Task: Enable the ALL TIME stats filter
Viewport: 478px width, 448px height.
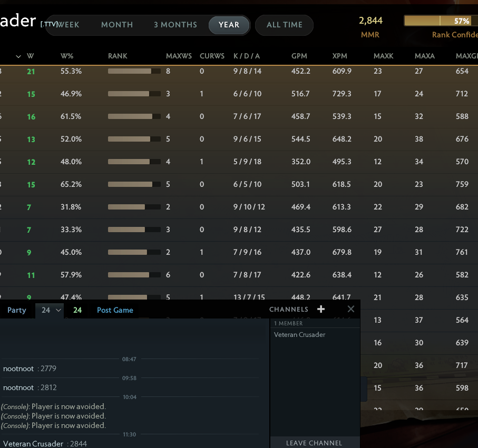Action: 284,24
